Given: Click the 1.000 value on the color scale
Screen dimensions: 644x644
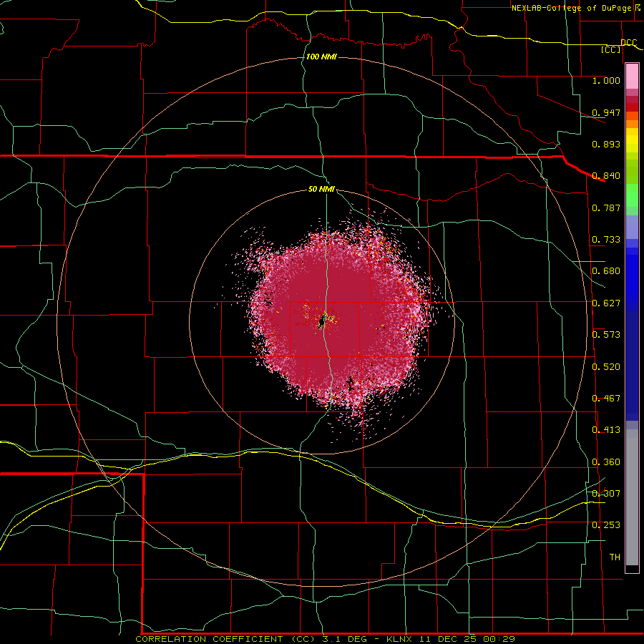Looking at the screenshot, I should point(606,80).
